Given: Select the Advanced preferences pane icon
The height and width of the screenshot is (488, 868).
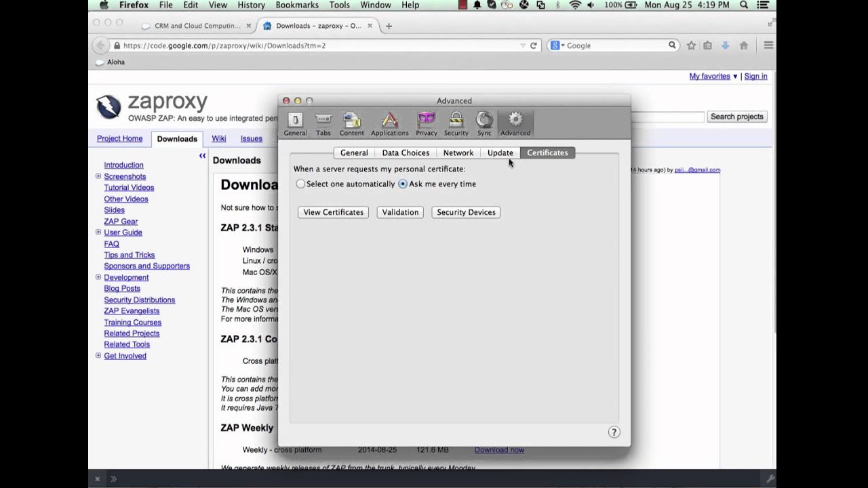Looking at the screenshot, I should [x=515, y=124].
